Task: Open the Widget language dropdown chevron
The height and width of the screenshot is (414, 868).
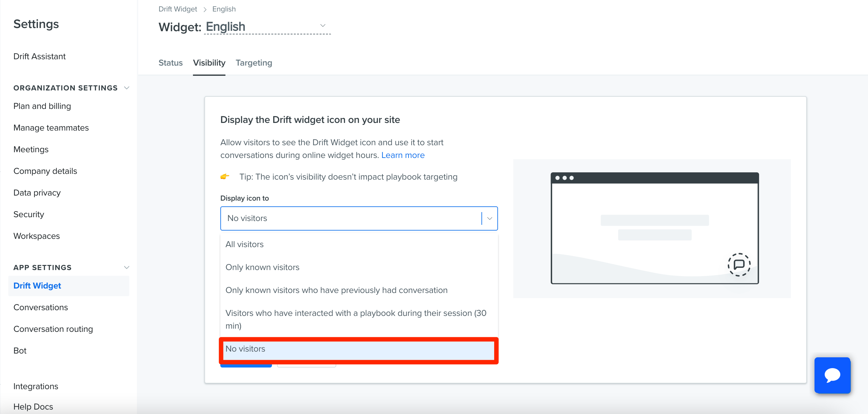Action: [x=323, y=25]
